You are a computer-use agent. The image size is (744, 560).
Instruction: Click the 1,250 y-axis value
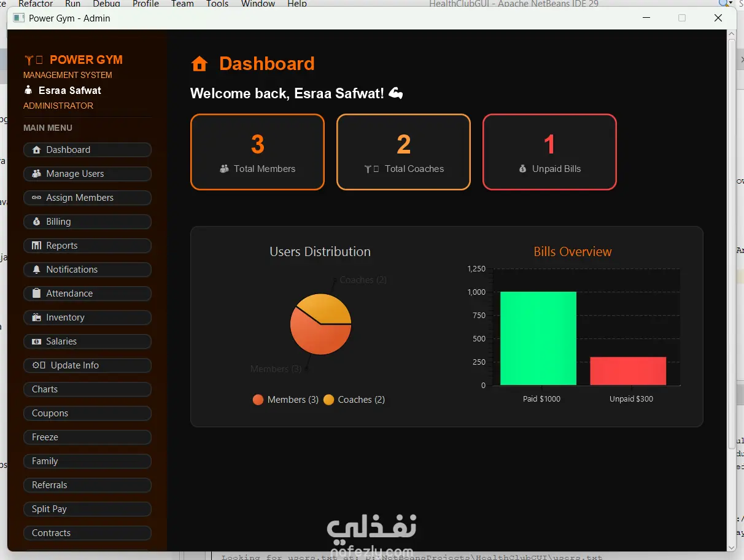(x=476, y=268)
